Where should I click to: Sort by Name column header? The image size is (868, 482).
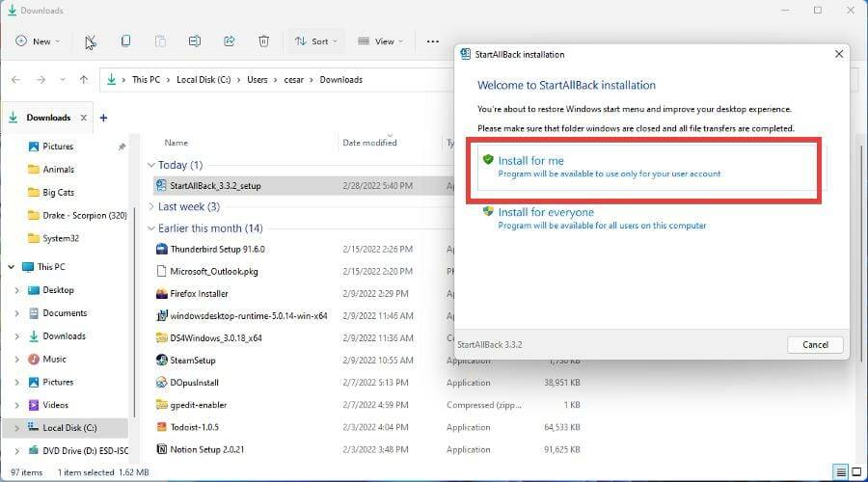point(176,143)
